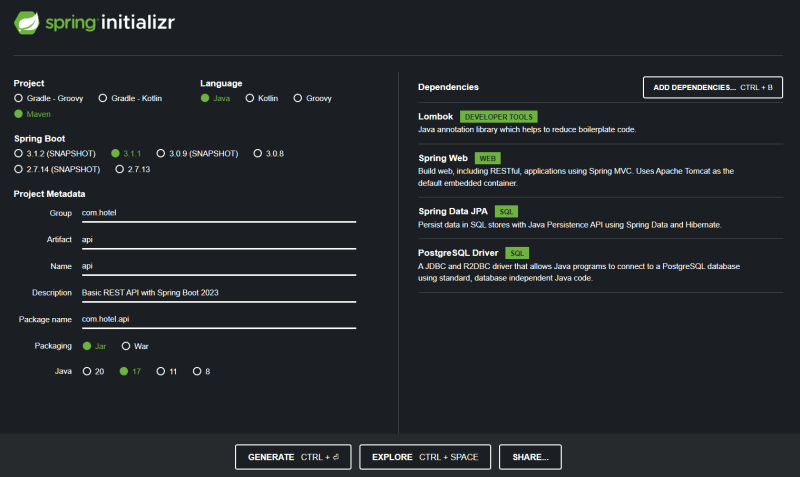Screen dimensions: 800x477
Task: Open the Add Dependencies dialog
Action: coord(713,87)
